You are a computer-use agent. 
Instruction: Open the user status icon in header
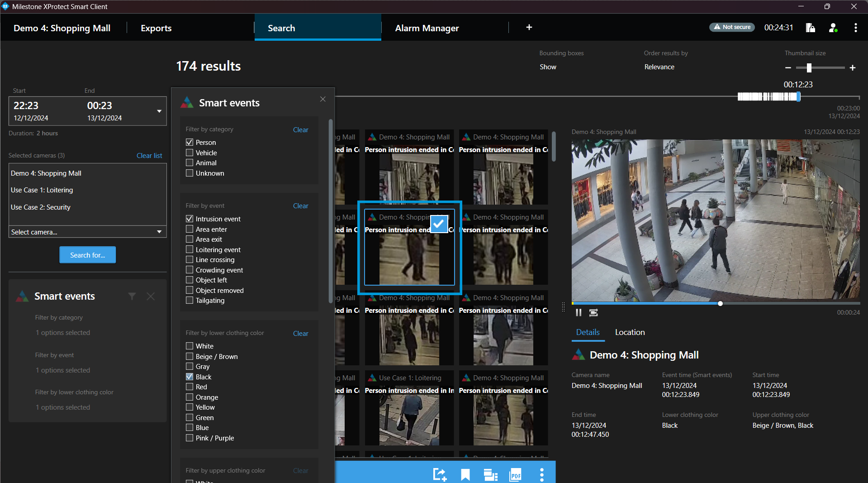[833, 28]
